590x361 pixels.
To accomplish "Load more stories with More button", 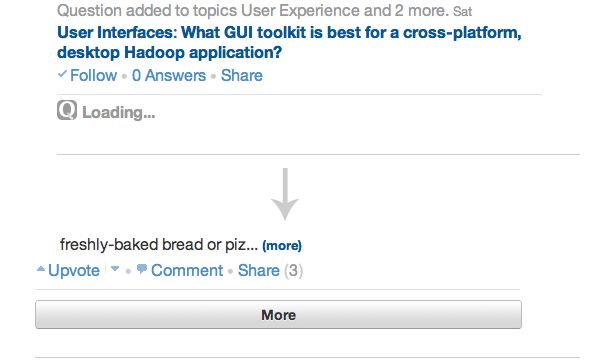I will pyautogui.click(x=278, y=314).
